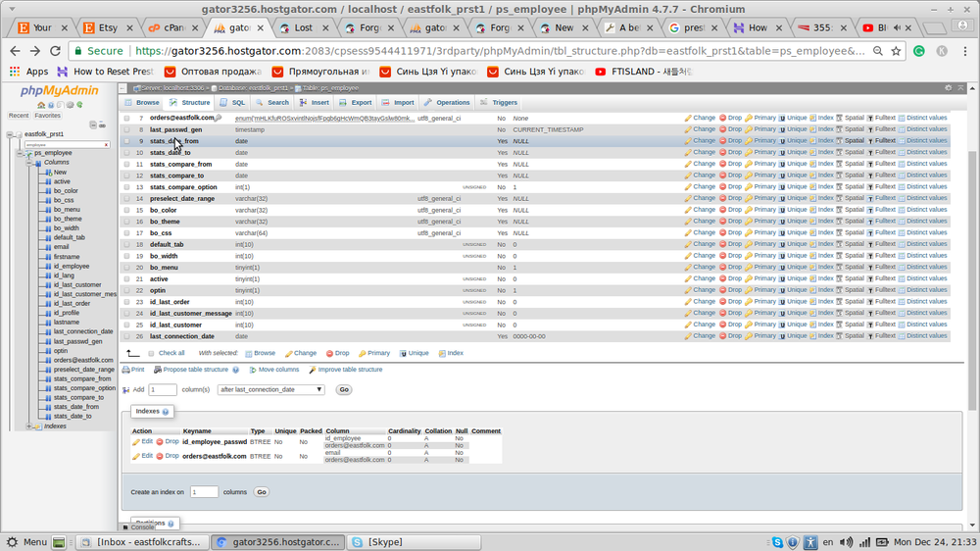980x551 pixels.
Task: Open the Operations tab
Action: pyautogui.click(x=446, y=103)
